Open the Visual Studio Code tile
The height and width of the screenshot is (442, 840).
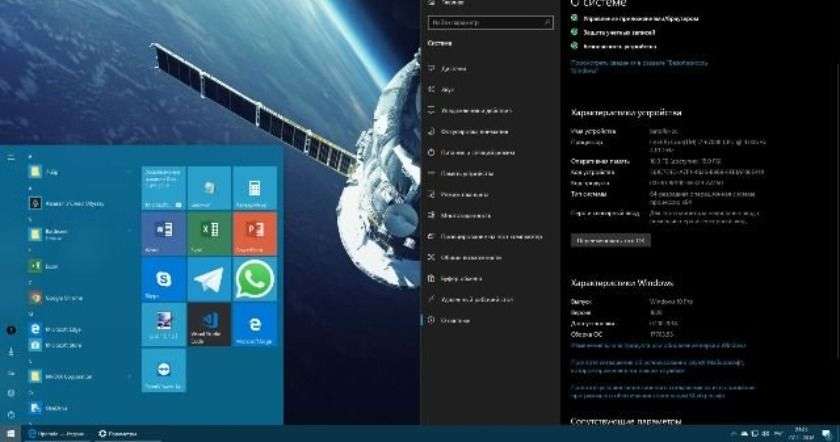coord(208,325)
